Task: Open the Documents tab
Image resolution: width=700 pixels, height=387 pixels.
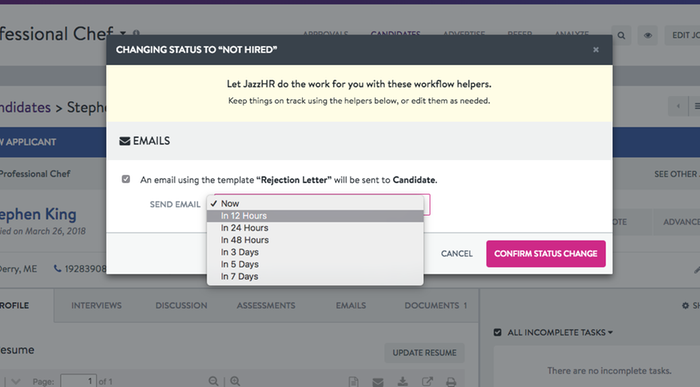Action: [x=435, y=305]
